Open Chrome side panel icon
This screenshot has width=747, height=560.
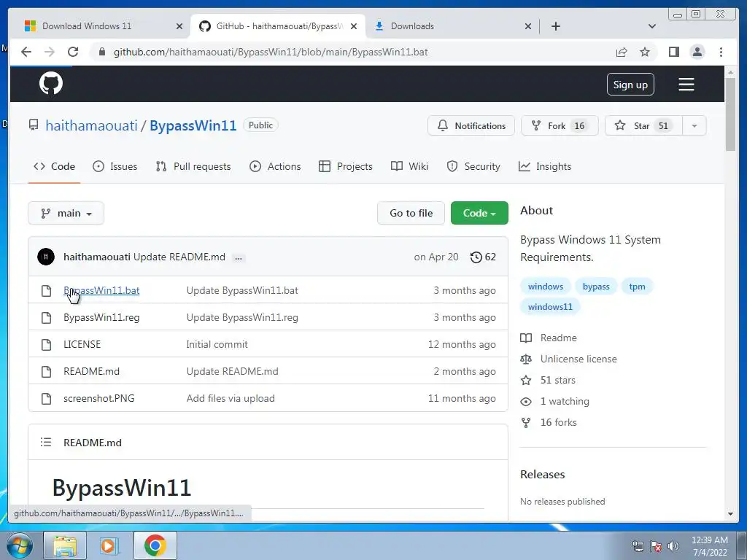[673, 52]
